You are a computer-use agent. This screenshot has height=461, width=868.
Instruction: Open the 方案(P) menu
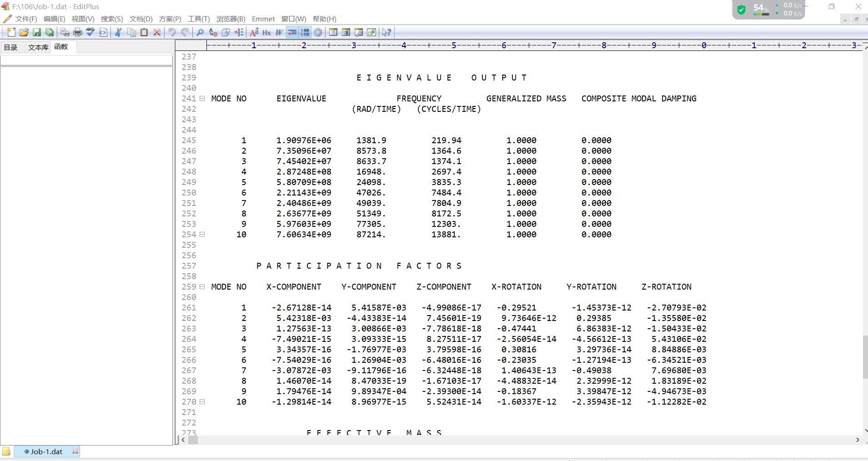[170, 19]
